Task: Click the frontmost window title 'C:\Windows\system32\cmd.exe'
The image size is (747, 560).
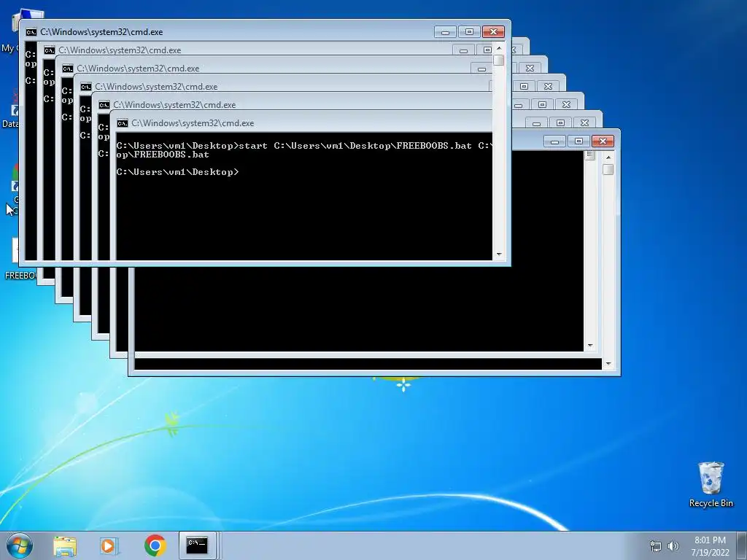Action: (x=101, y=32)
